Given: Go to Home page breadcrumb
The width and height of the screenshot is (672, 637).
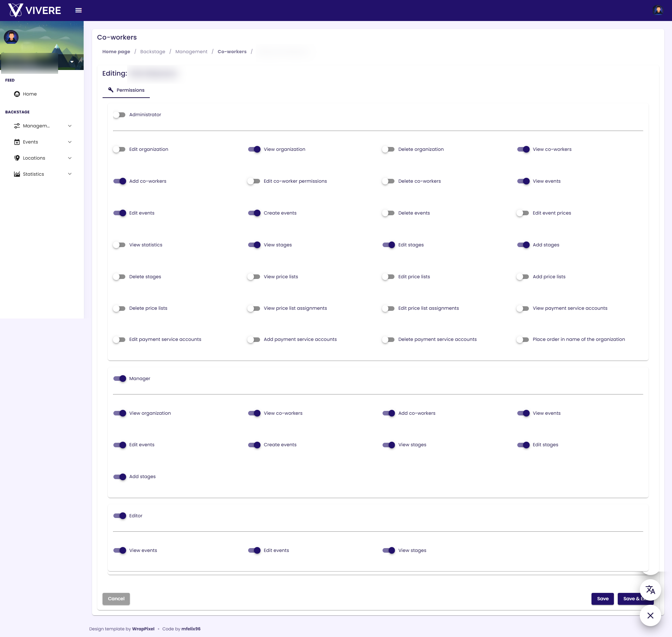Looking at the screenshot, I should click(x=116, y=51).
